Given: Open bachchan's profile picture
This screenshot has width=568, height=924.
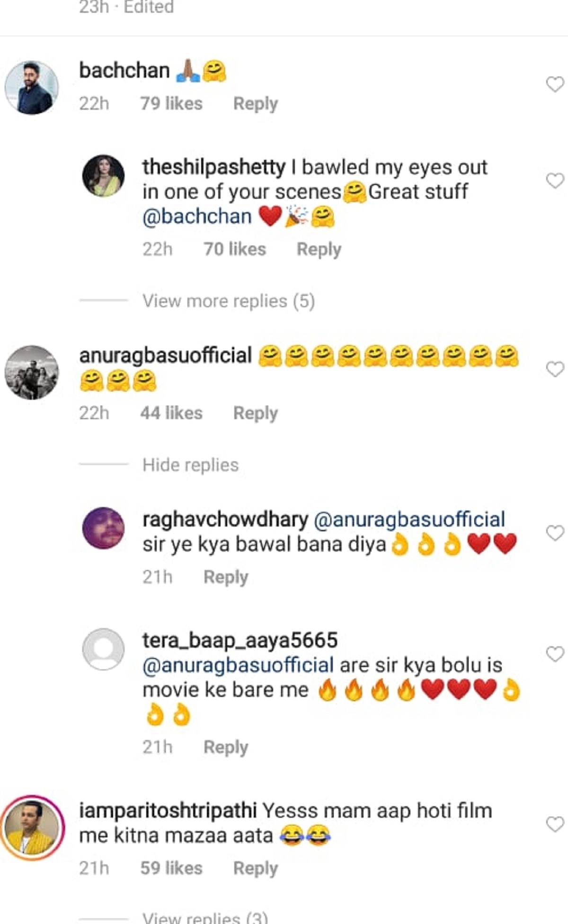Looking at the screenshot, I should (x=32, y=88).
